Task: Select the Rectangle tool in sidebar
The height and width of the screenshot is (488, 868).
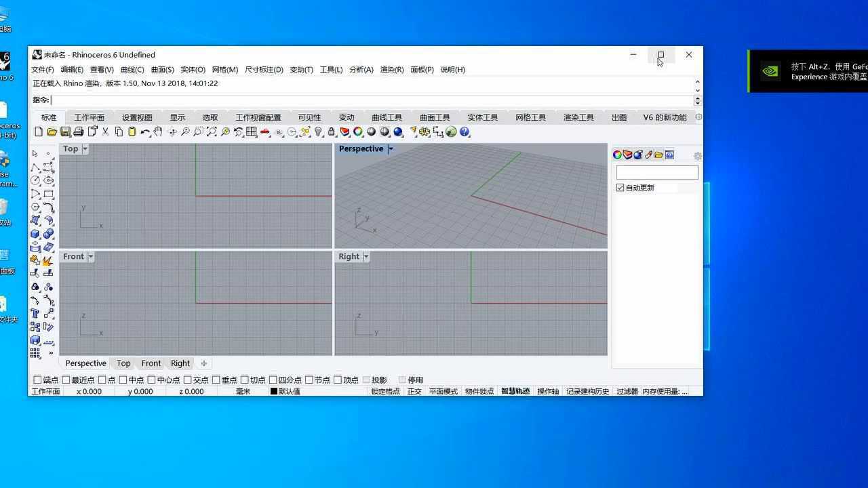Action: 48,194
